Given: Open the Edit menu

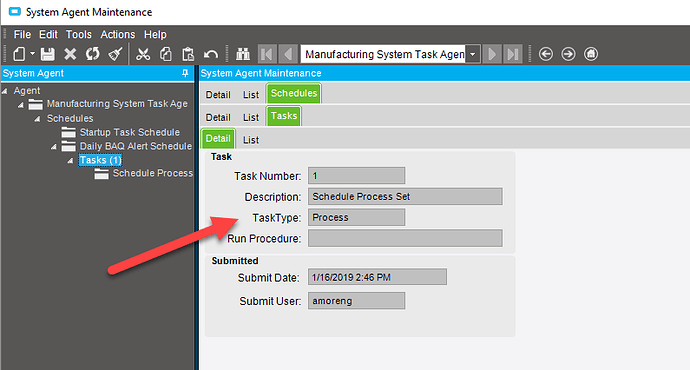Looking at the screenshot, I should tap(48, 34).
